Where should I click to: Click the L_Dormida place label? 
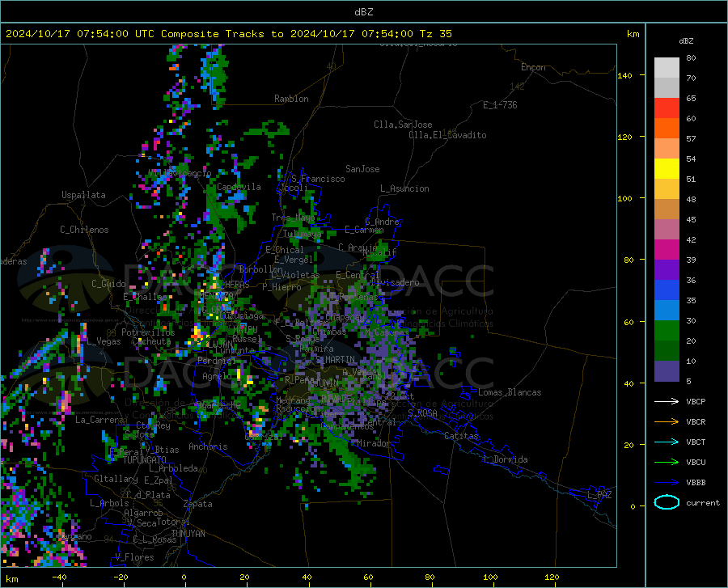coord(505,459)
